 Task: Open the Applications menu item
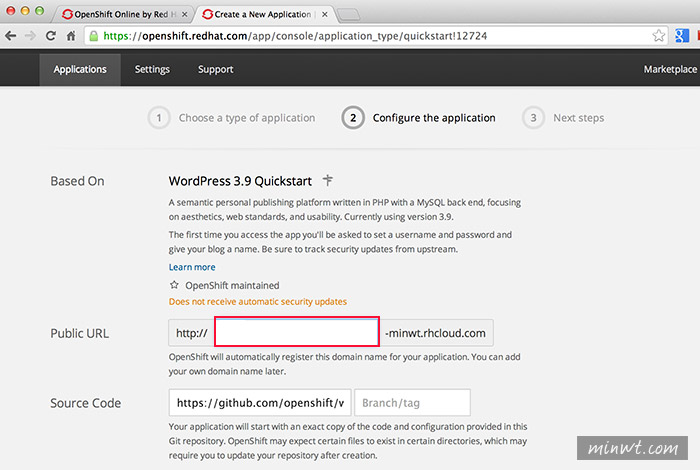click(80, 69)
